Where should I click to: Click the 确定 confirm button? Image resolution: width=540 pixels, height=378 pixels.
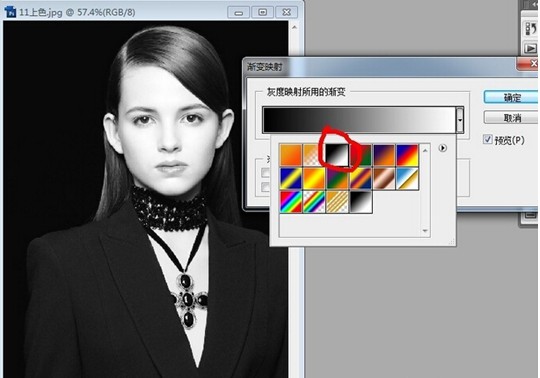[511, 97]
